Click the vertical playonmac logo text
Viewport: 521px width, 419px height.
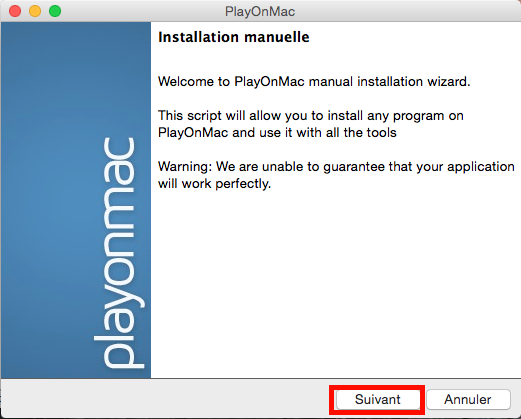[x=119, y=254]
